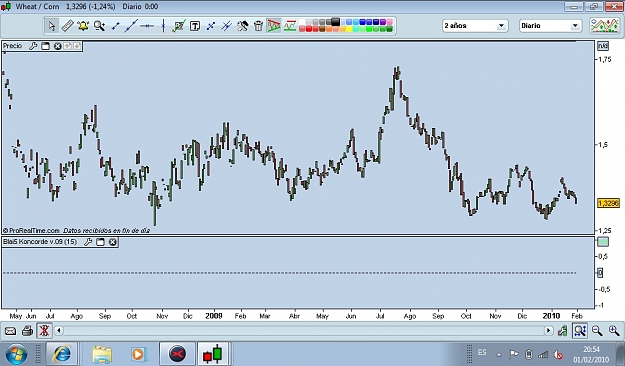Pick the pink color swatch
The width and height of the screenshot is (625, 366).
(389, 22)
